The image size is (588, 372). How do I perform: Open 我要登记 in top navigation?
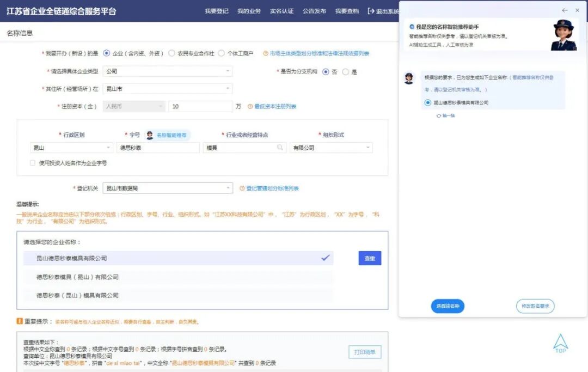click(x=216, y=11)
